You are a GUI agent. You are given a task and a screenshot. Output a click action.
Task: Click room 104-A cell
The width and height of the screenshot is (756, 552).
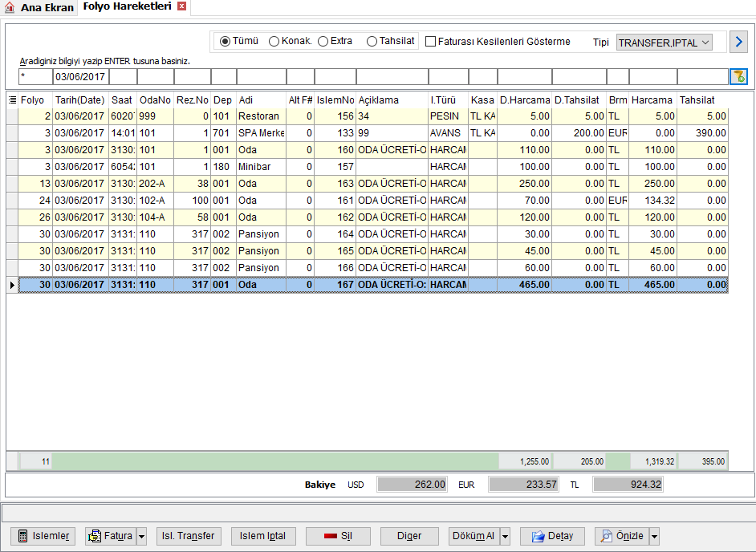(x=155, y=217)
